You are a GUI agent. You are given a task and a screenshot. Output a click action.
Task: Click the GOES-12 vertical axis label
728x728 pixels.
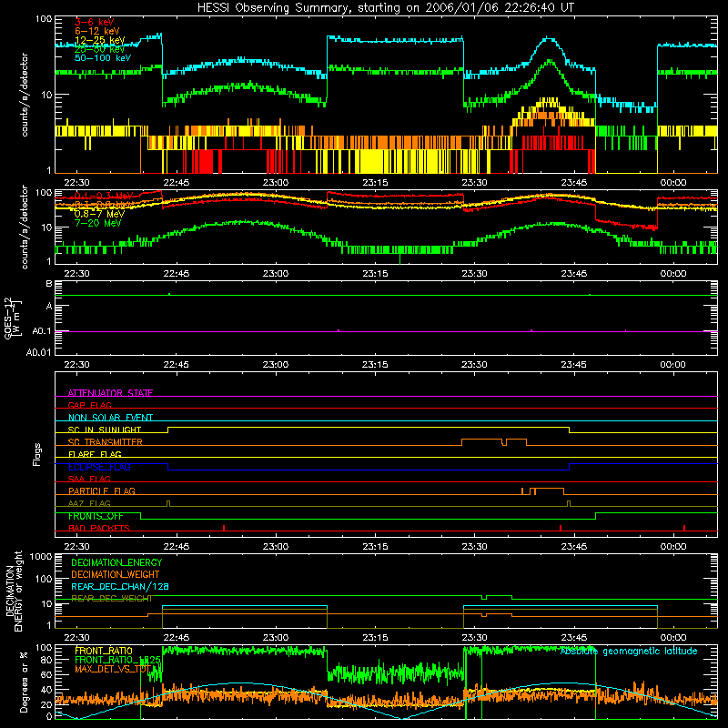coord(13,318)
